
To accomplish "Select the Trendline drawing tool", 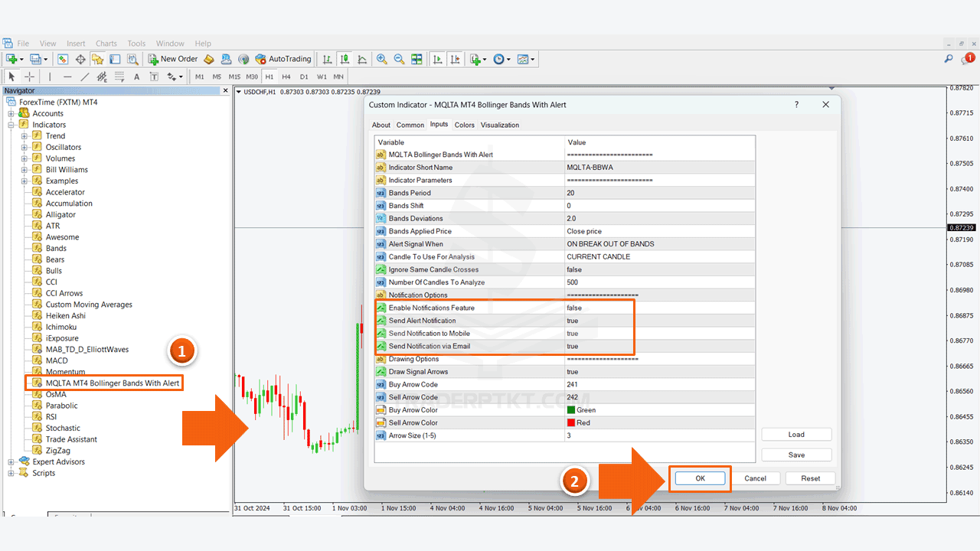I will tap(84, 77).
